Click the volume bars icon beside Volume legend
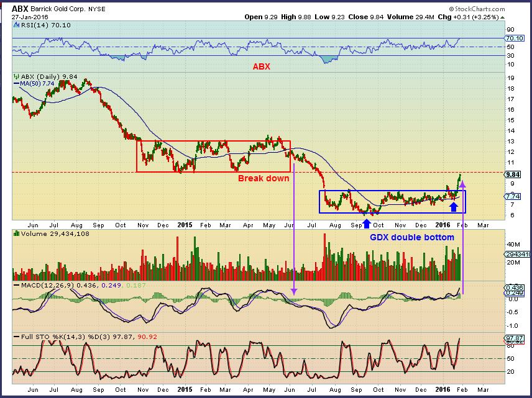 coord(17,233)
